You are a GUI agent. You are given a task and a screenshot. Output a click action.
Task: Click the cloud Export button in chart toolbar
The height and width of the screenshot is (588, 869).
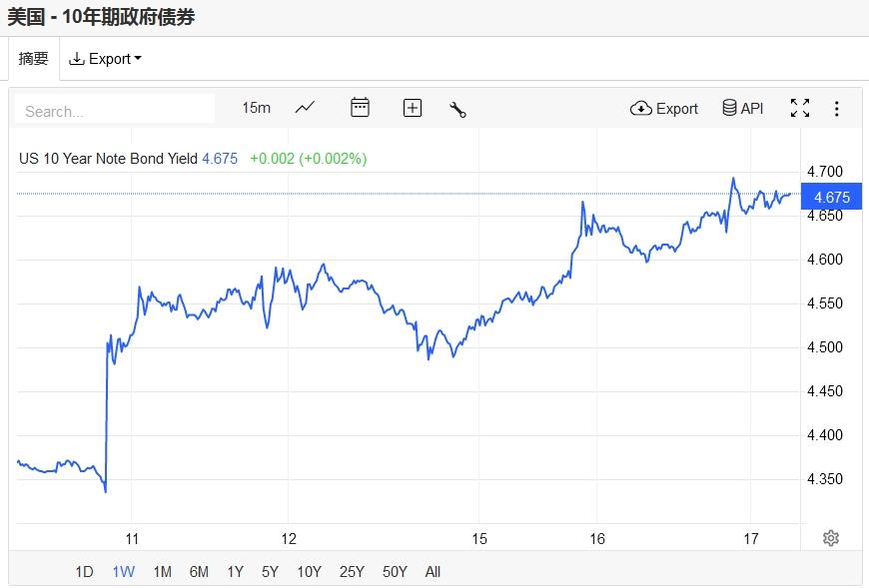664,108
